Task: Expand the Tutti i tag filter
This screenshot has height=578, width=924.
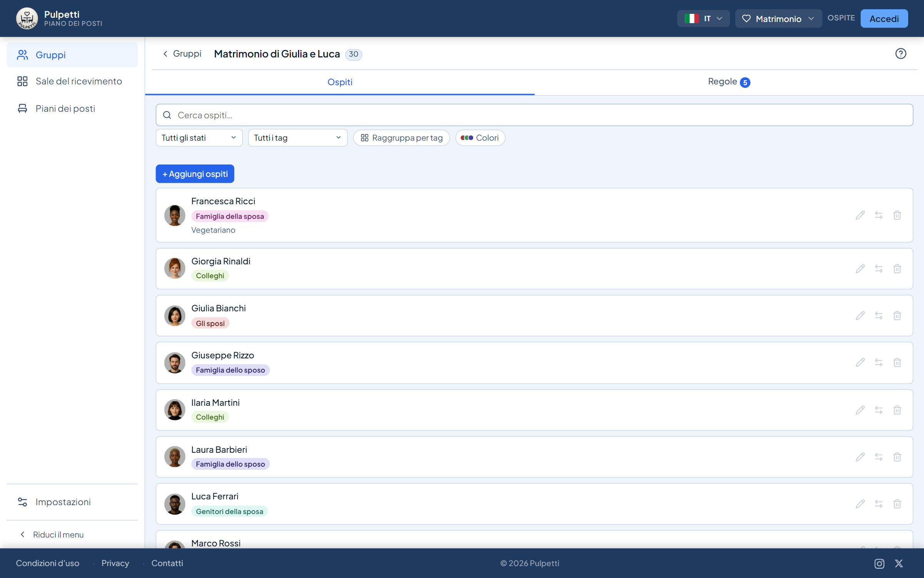Action: (298, 138)
